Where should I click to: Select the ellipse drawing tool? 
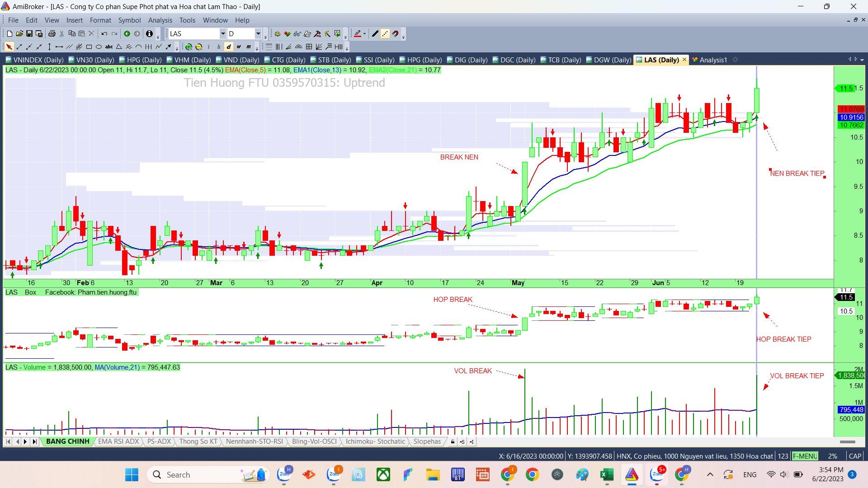[99, 47]
